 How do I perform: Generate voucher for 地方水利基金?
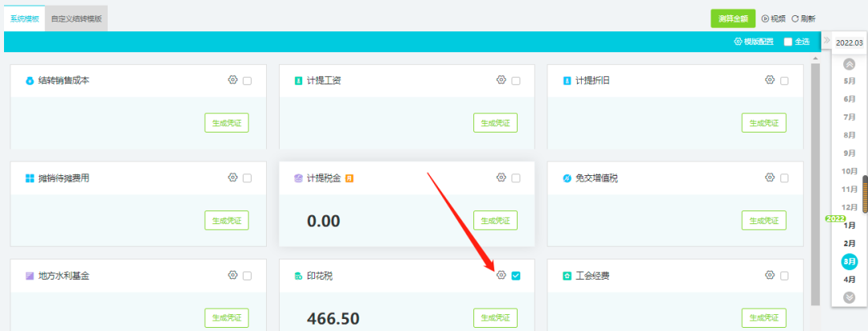click(x=227, y=317)
